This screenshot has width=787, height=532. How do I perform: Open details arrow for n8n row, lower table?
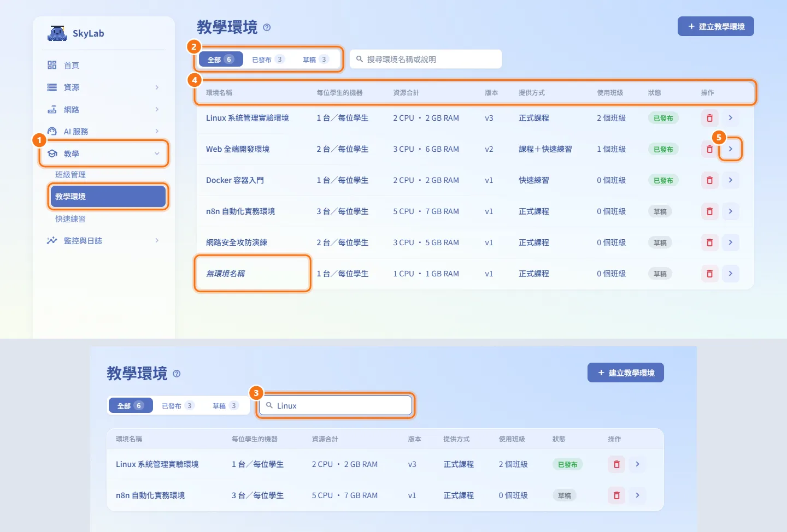point(637,495)
